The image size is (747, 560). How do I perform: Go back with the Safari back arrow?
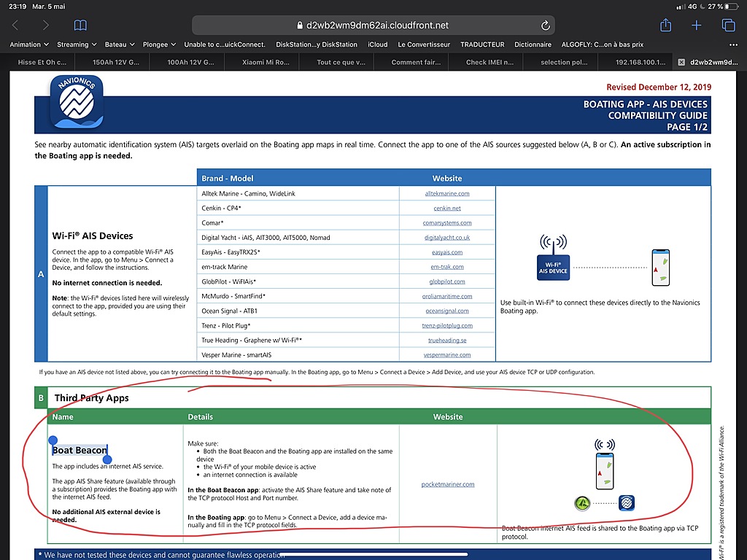tap(15, 26)
